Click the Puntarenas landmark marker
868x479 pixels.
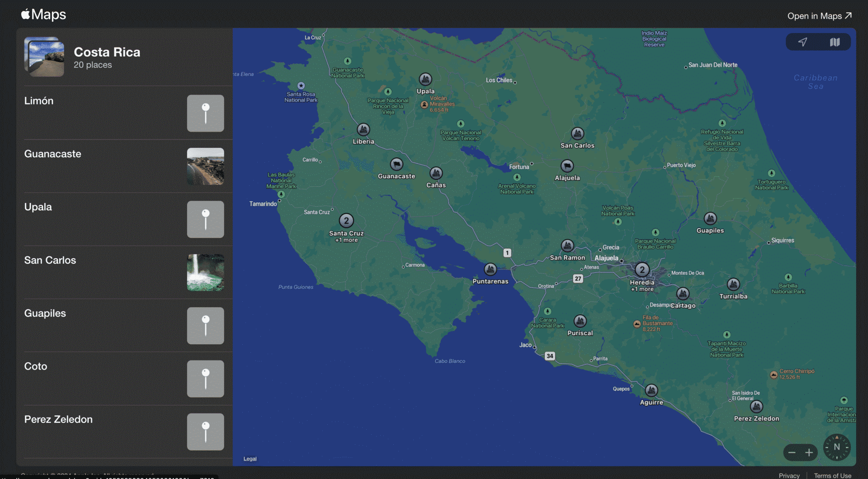[x=491, y=270]
